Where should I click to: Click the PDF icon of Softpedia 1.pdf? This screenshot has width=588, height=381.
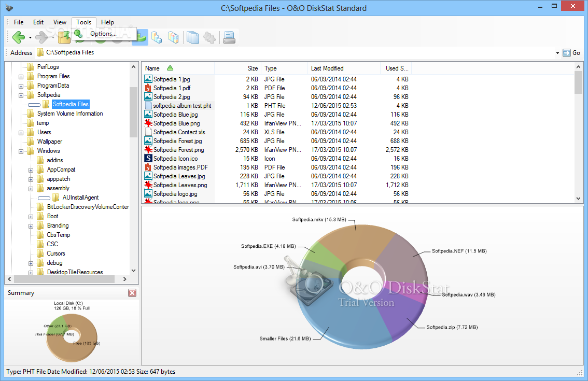pos(148,88)
